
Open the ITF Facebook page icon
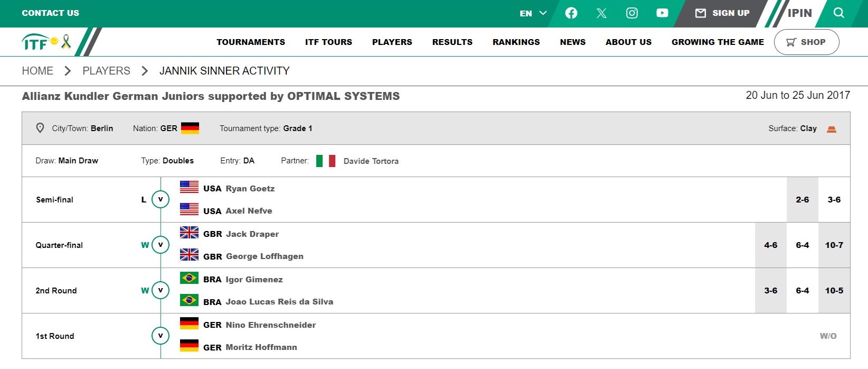pyautogui.click(x=571, y=13)
